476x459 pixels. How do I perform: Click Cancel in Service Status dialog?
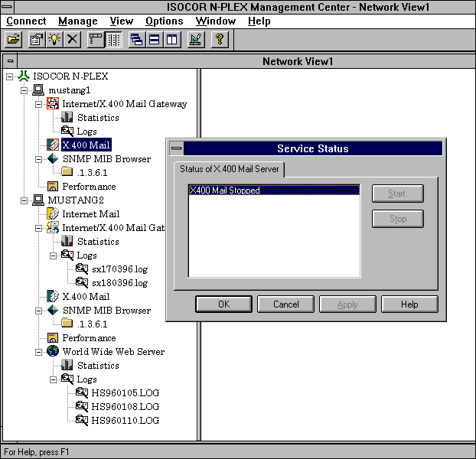(x=285, y=304)
